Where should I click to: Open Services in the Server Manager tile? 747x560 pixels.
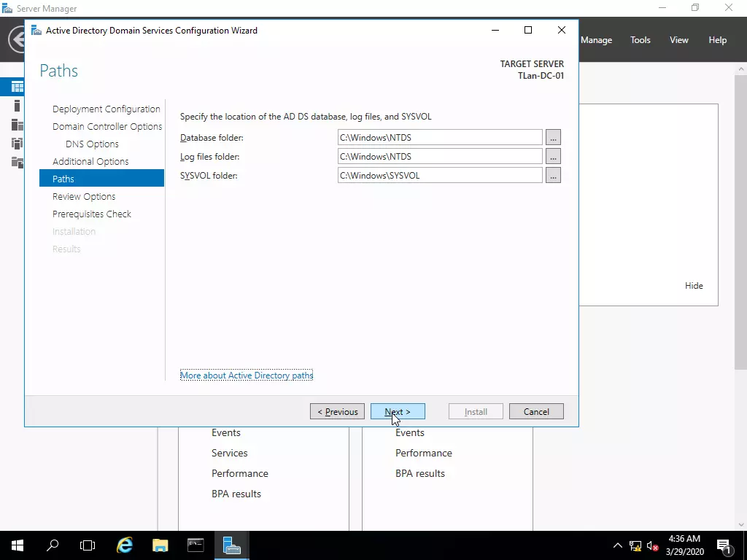coord(230,454)
